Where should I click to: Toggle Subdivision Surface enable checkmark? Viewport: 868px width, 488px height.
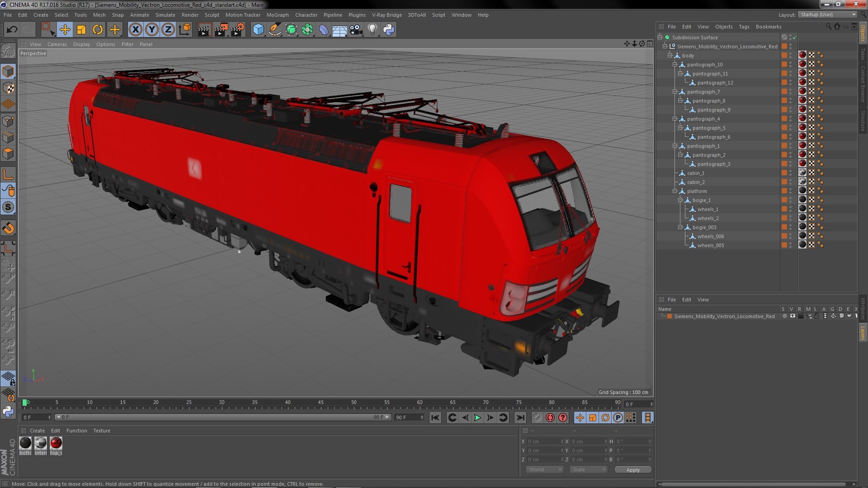point(795,38)
